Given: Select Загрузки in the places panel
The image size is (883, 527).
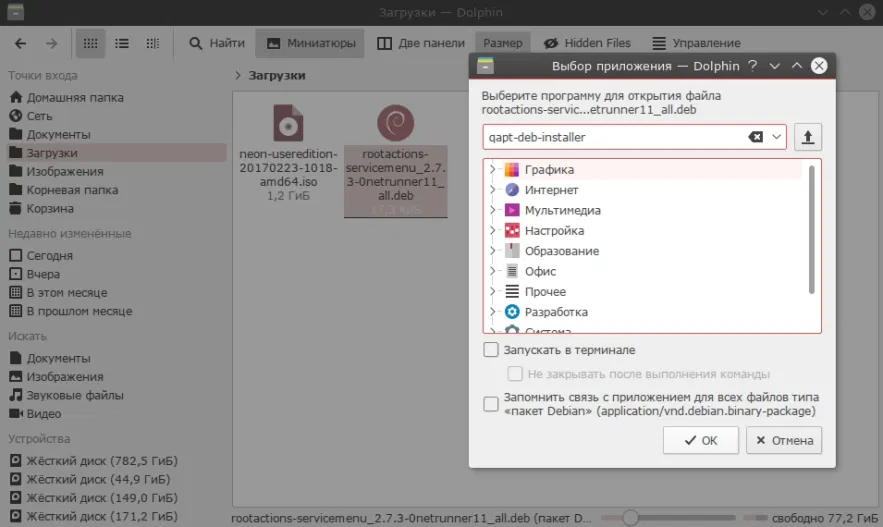Looking at the screenshot, I should pyautogui.click(x=117, y=153).
